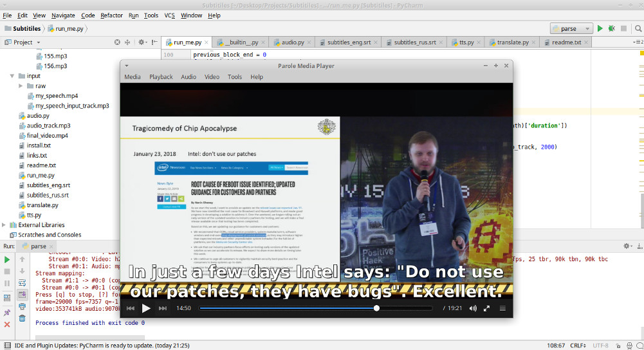644x350 pixels.
Task: Collapse all in Project panel
Action: [127, 42]
